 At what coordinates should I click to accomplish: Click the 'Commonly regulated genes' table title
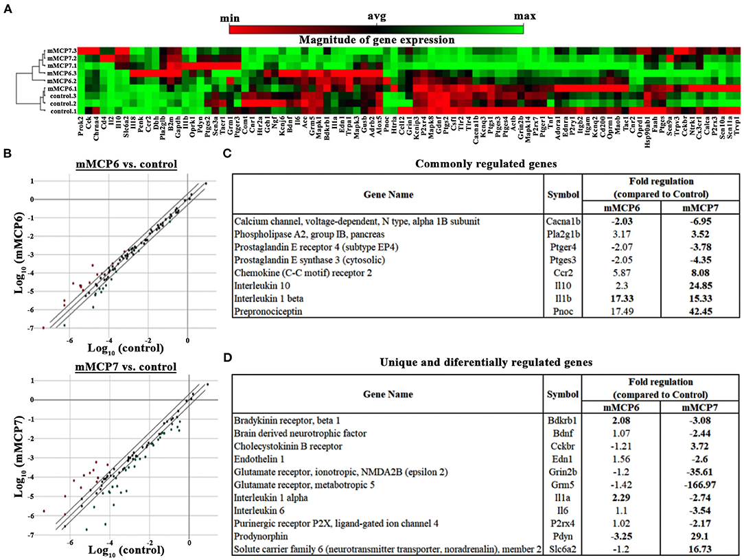[x=486, y=164]
